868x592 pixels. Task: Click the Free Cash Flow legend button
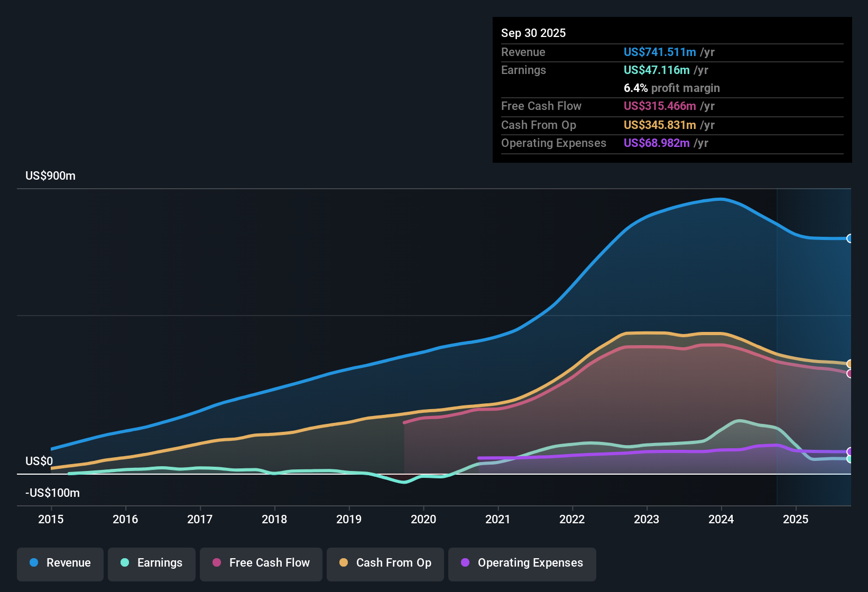point(261,563)
